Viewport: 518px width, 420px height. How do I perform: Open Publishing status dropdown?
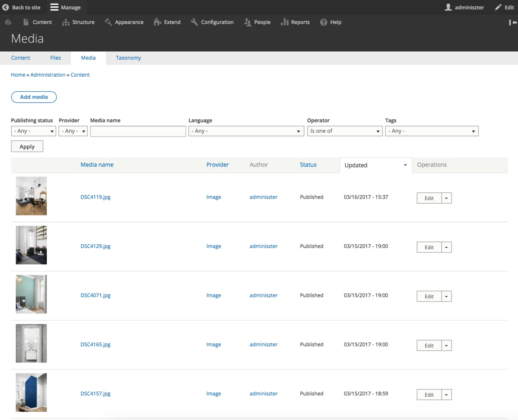34,131
